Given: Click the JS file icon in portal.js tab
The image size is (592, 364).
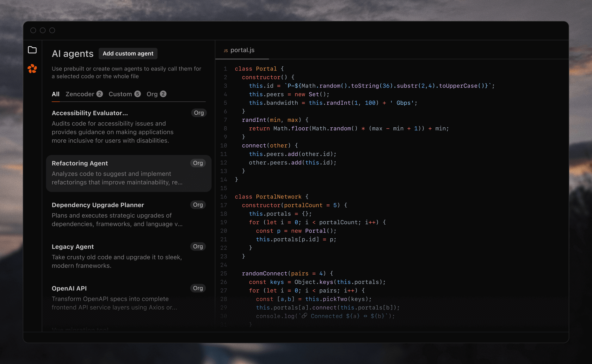Looking at the screenshot, I should pyautogui.click(x=226, y=51).
